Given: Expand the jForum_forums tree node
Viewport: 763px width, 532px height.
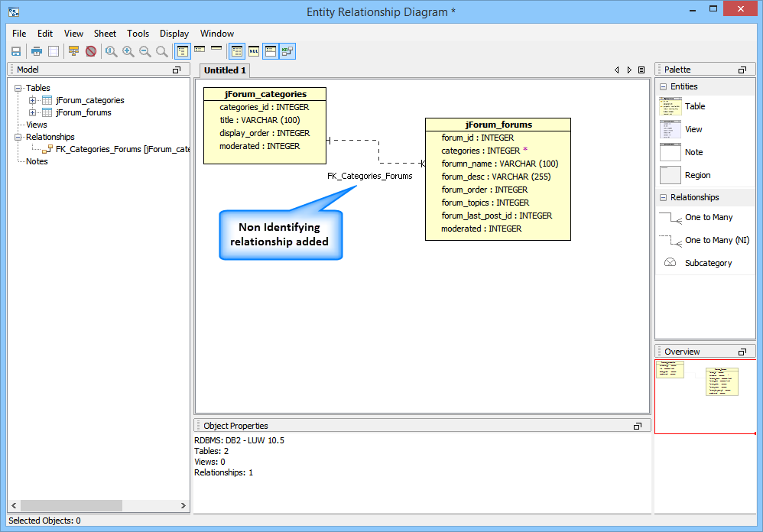Looking at the screenshot, I should click(33, 112).
